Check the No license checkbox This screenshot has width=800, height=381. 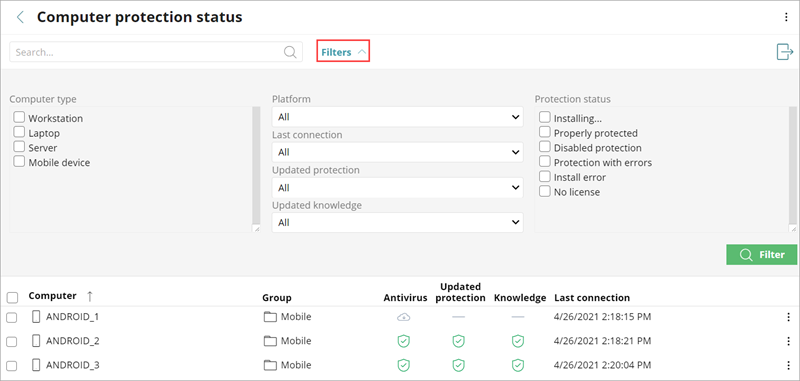[x=545, y=191]
